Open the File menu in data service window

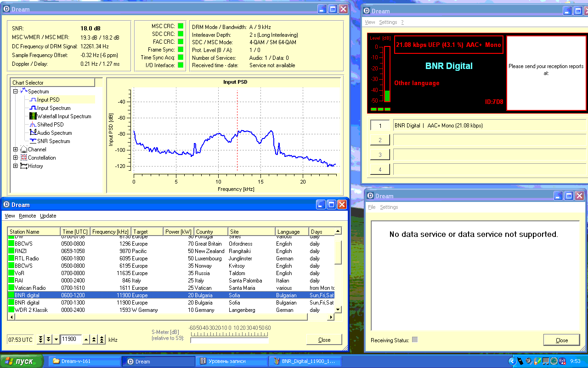372,207
